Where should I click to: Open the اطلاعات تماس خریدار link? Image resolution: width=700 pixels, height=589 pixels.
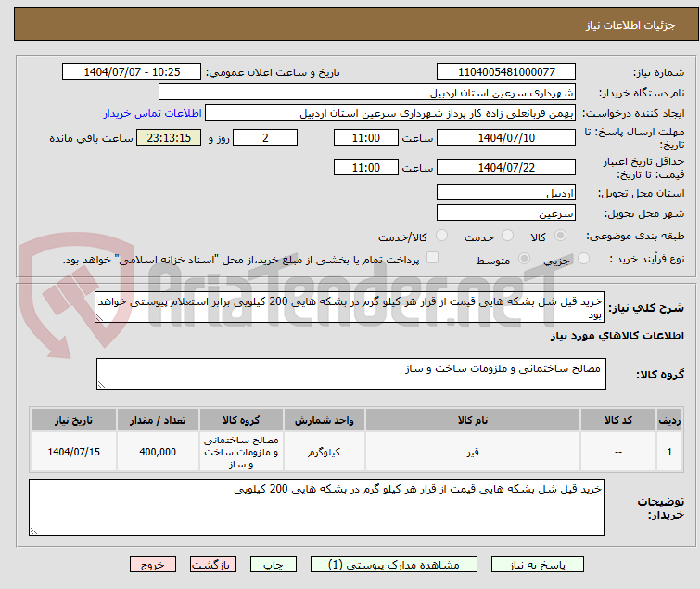(x=153, y=113)
